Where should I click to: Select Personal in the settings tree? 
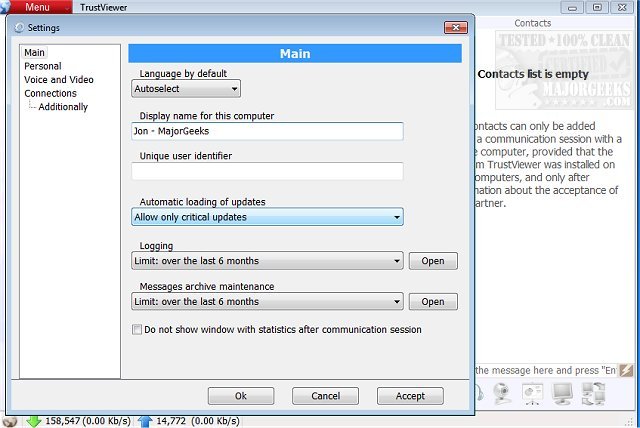click(43, 66)
